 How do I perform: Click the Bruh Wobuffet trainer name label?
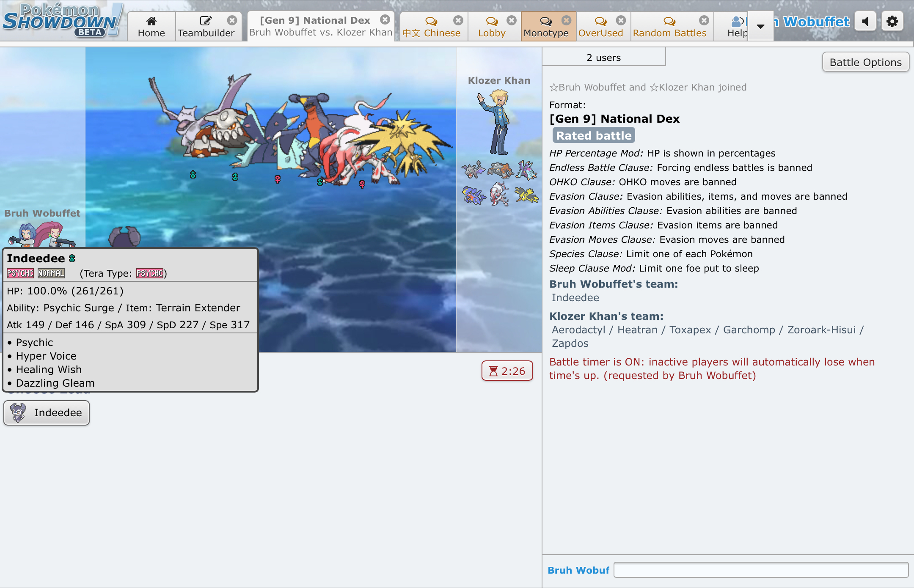click(42, 213)
